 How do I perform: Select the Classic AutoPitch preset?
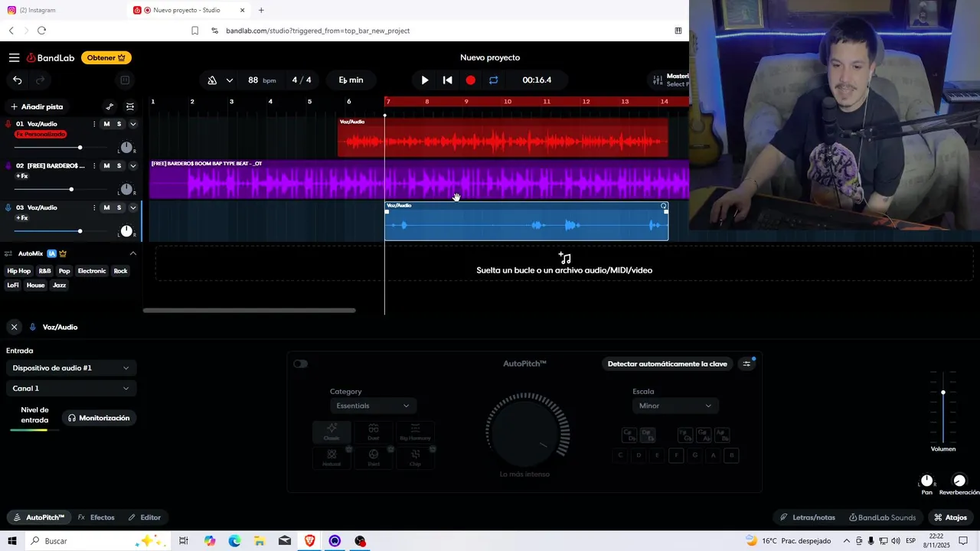click(332, 432)
